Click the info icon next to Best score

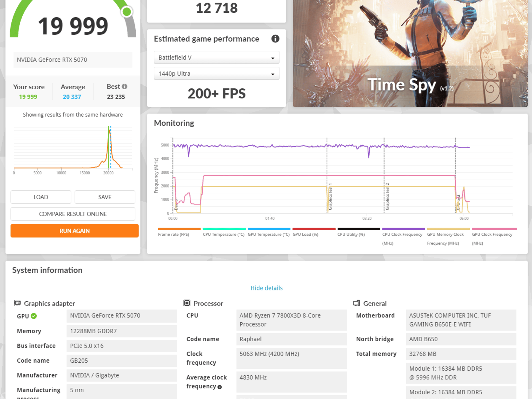(124, 87)
